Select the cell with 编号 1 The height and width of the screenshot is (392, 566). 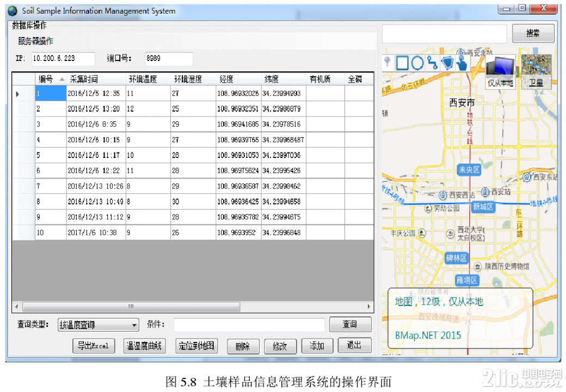(x=51, y=93)
